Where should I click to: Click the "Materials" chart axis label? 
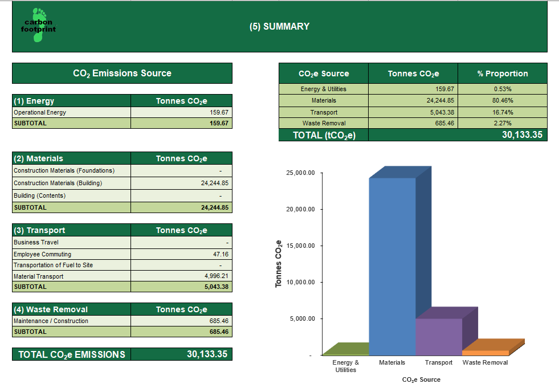click(392, 362)
